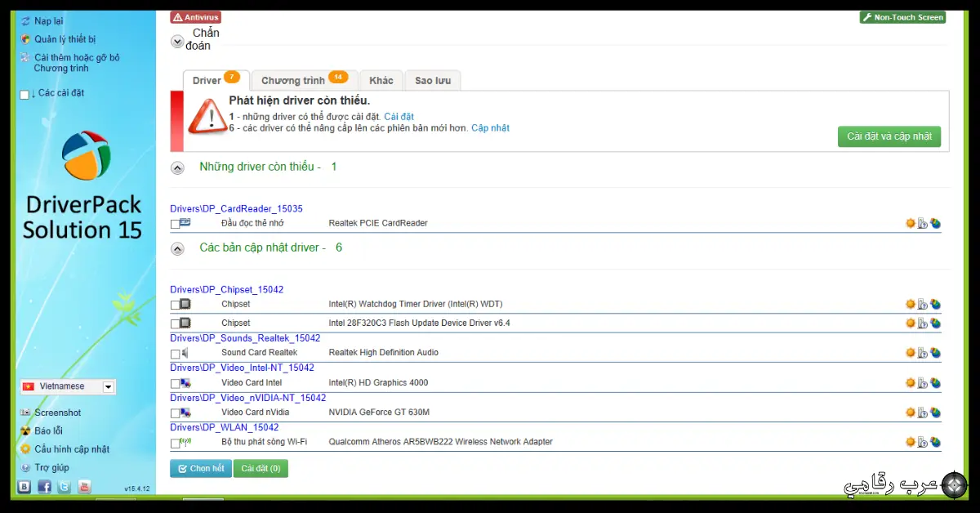This screenshot has height=513, width=980.
Task: Switch to the 'Khác' tab
Action: tap(381, 80)
